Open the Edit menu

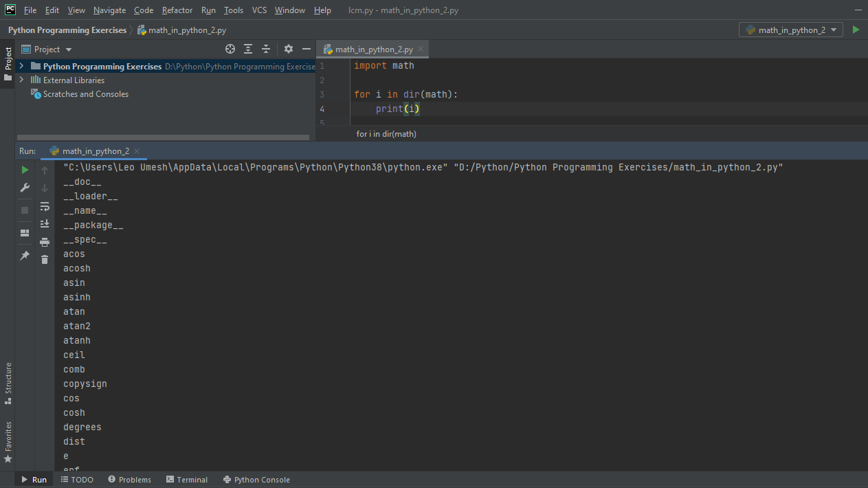tap(52, 10)
